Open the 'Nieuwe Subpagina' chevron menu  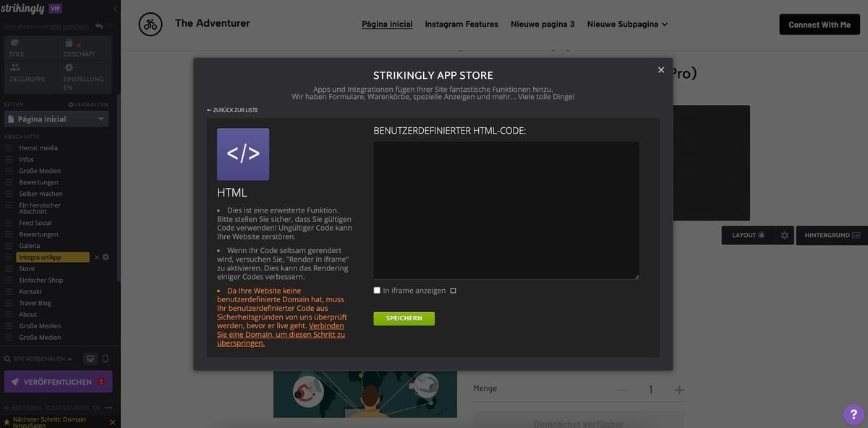pyautogui.click(x=663, y=22)
